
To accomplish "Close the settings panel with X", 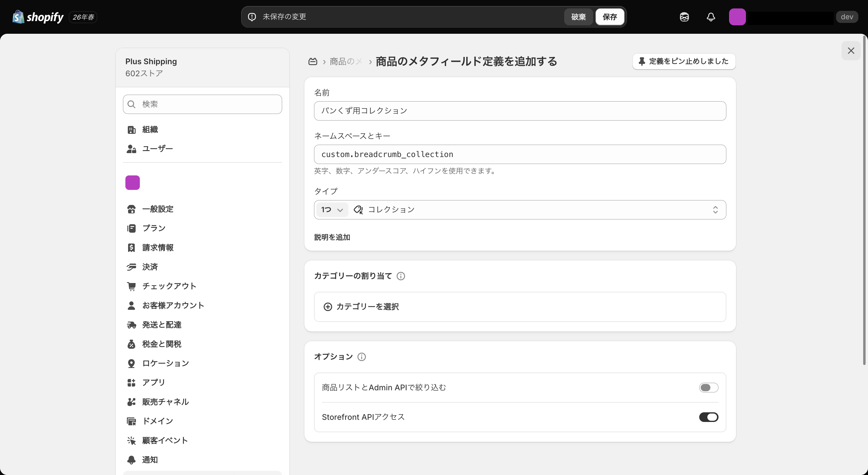I will pyautogui.click(x=851, y=51).
